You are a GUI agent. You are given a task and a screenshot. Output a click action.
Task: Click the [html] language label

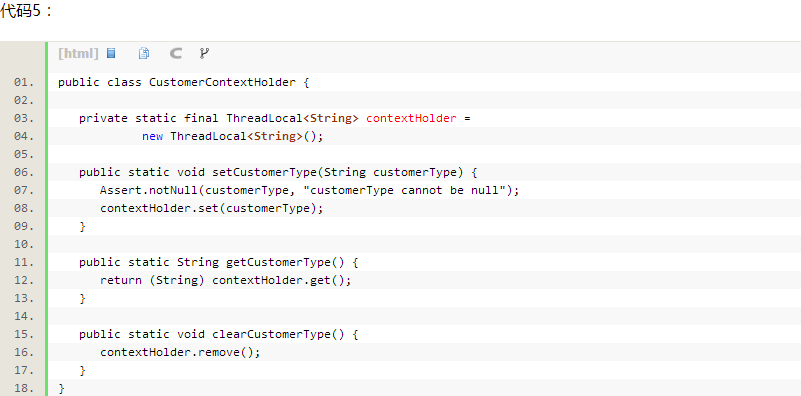point(78,53)
